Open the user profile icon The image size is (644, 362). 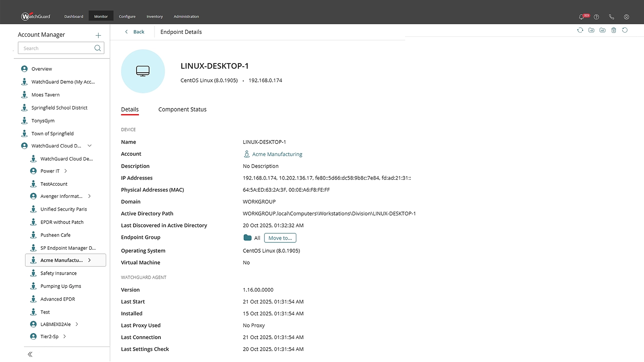click(x=626, y=17)
